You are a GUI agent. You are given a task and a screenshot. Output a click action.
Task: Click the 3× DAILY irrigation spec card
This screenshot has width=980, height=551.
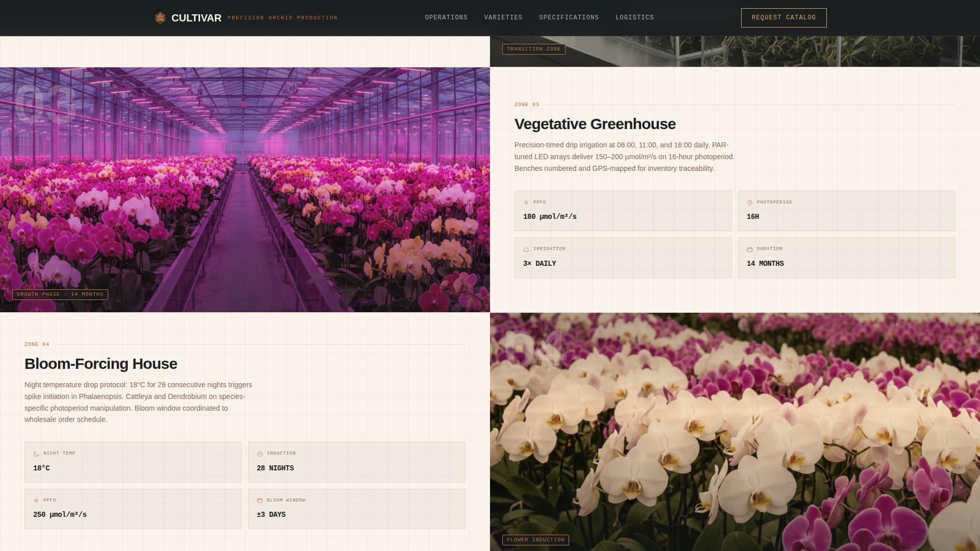[623, 257]
